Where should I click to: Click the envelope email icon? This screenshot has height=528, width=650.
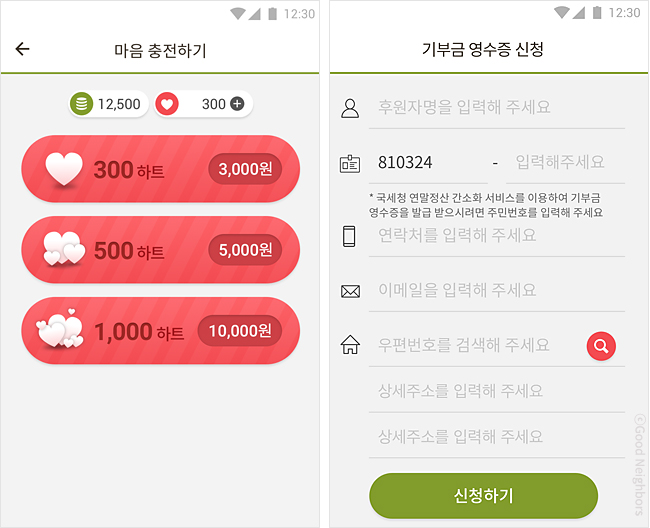click(350, 291)
